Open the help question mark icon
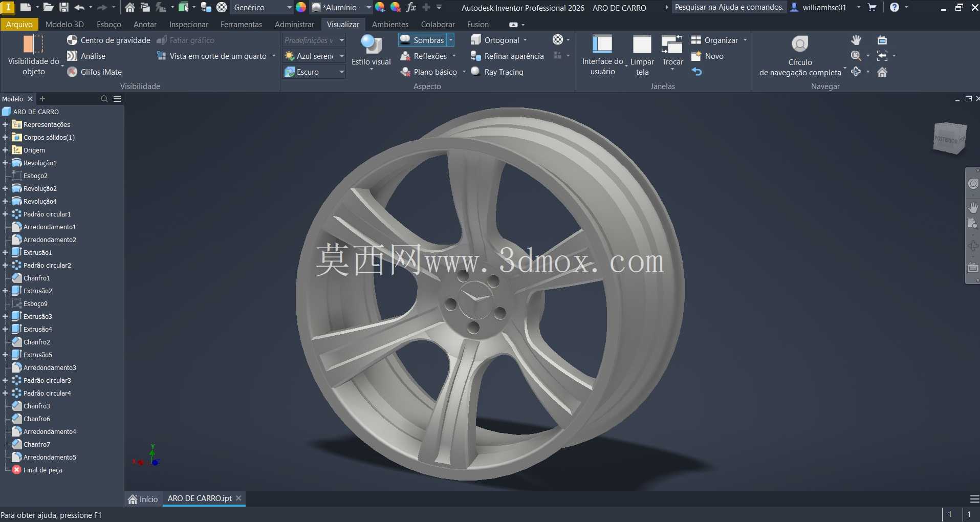The width and height of the screenshot is (980, 522). pos(894,7)
